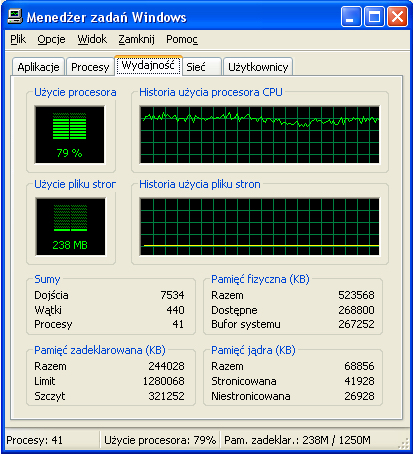Maximize the Task Manager window
Viewport: 413px width, 454px height.
(x=374, y=16)
